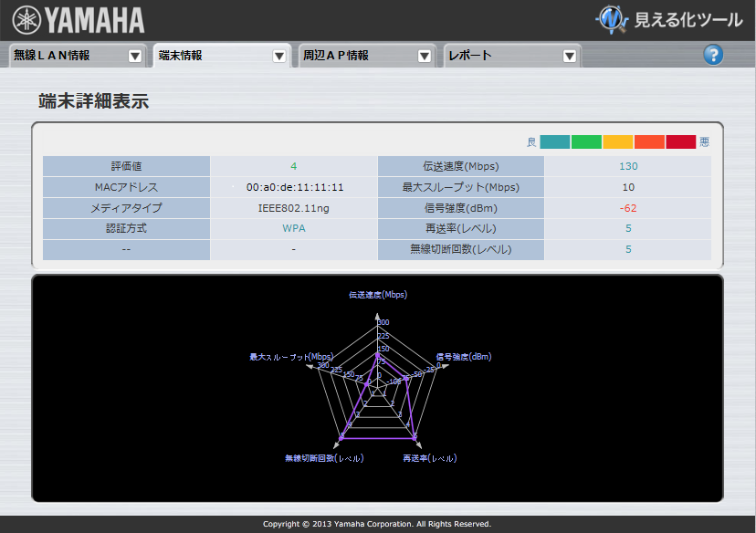Click the radar chart 伝送速度(Mbps) axis label
The width and height of the screenshot is (756, 533).
377,295
